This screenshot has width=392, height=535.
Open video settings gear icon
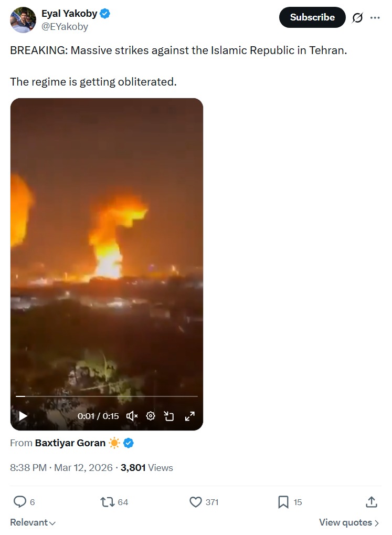tap(151, 416)
